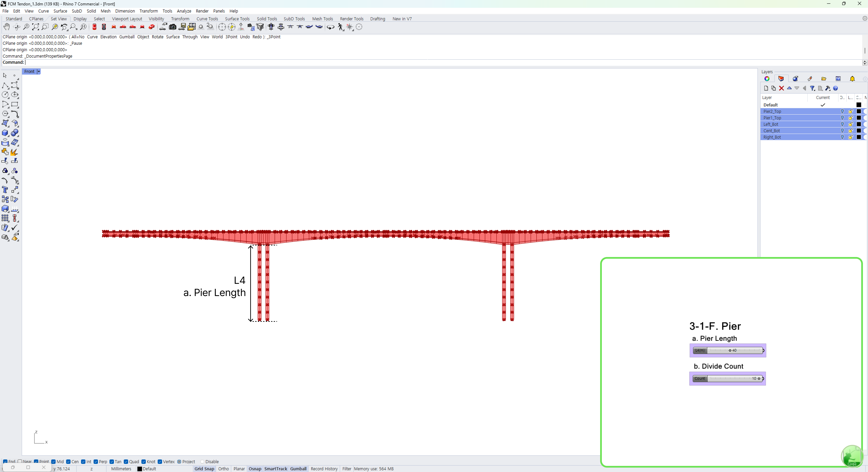Click the Millimeters units status entry
The height and width of the screenshot is (472, 868).
coord(121,469)
